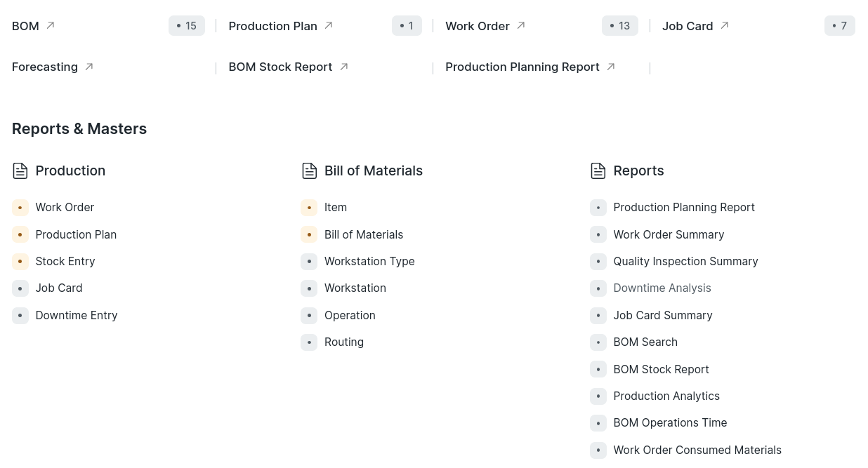This screenshot has height=468, width=868.
Task: Click the gray dot beside Job Card link
Action: 20,288
